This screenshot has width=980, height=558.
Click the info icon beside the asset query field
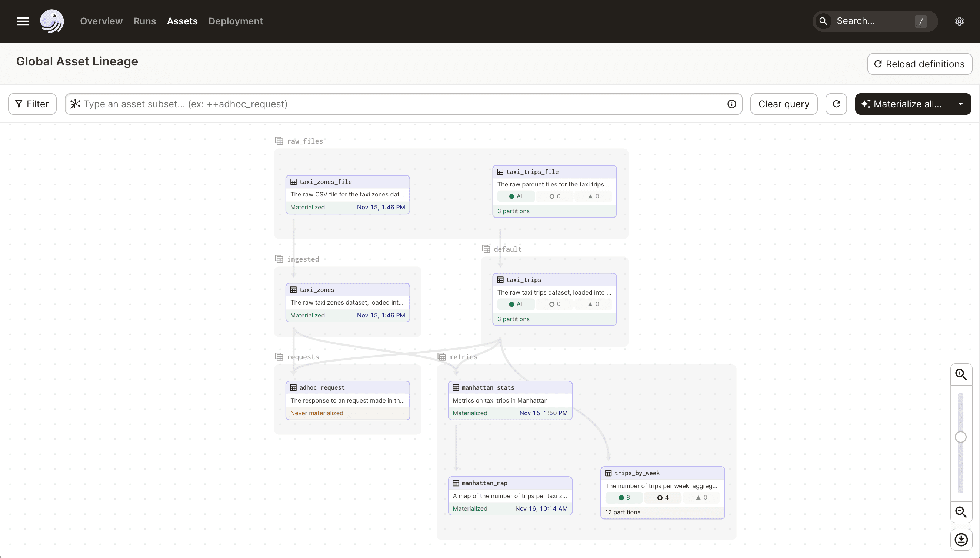tap(731, 104)
